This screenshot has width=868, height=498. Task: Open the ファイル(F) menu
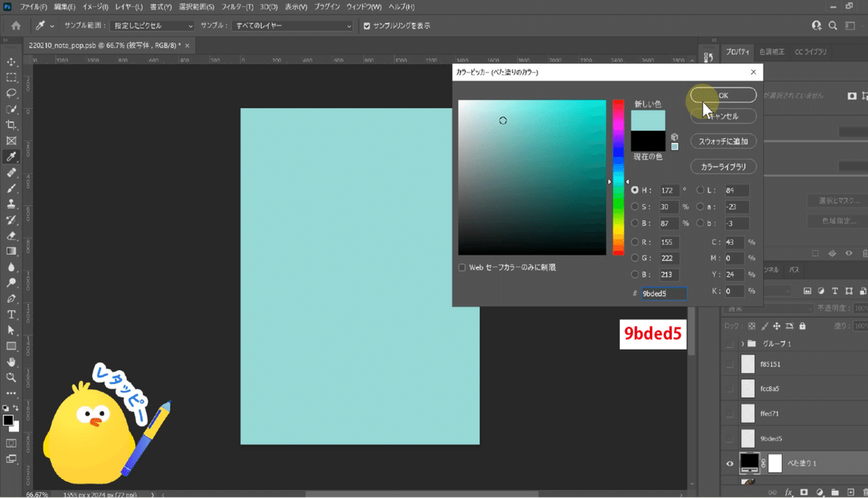(x=33, y=7)
